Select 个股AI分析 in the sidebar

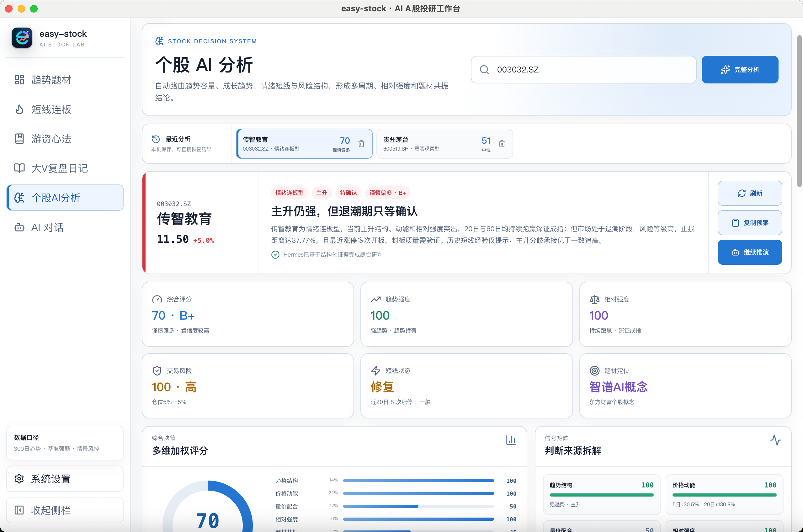coord(65,198)
